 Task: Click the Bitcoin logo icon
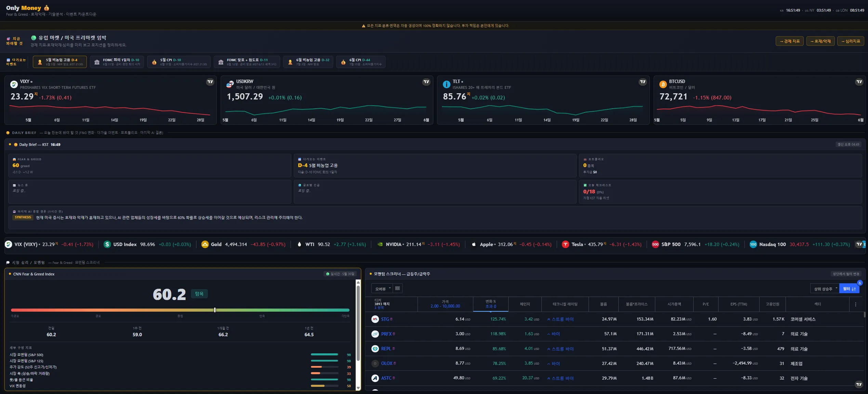coord(663,84)
